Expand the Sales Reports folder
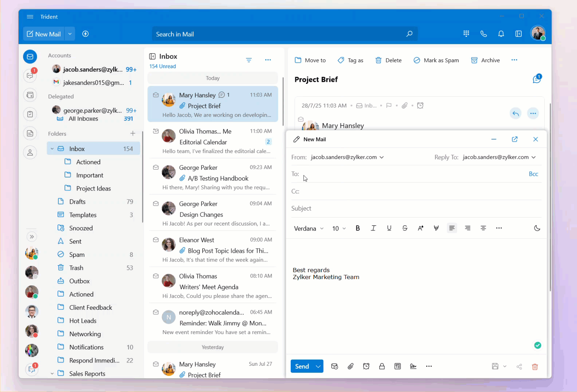577x392 pixels. pos(52,373)
